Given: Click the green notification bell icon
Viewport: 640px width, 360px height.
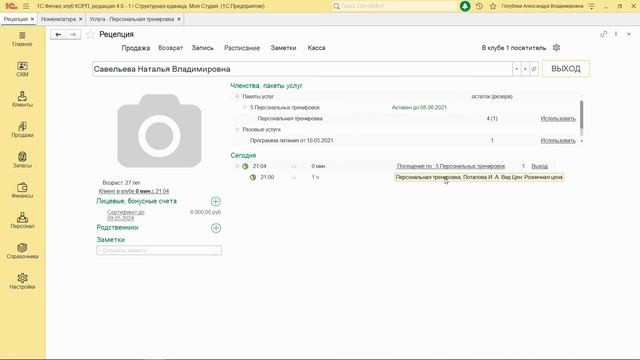Looking at the screenshot, I should pos(465,6).
